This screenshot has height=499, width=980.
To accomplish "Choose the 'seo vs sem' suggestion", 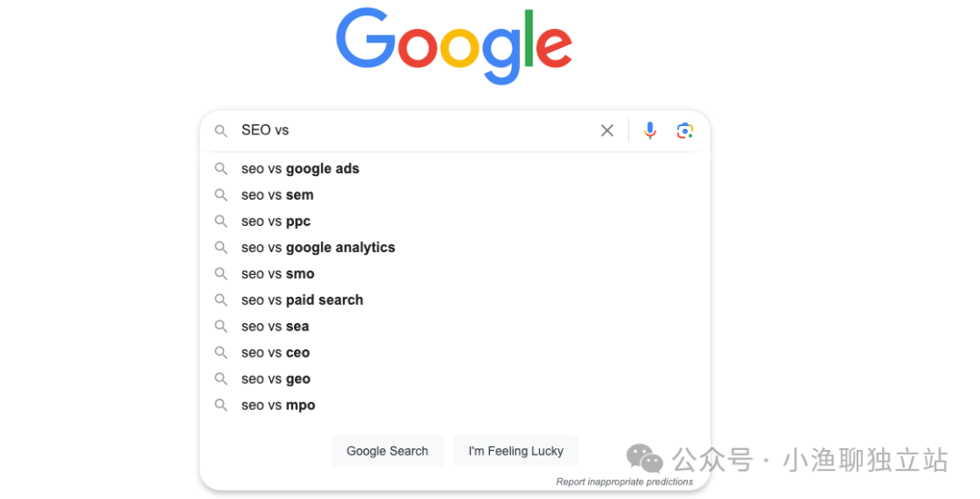I will pos(455,195).
